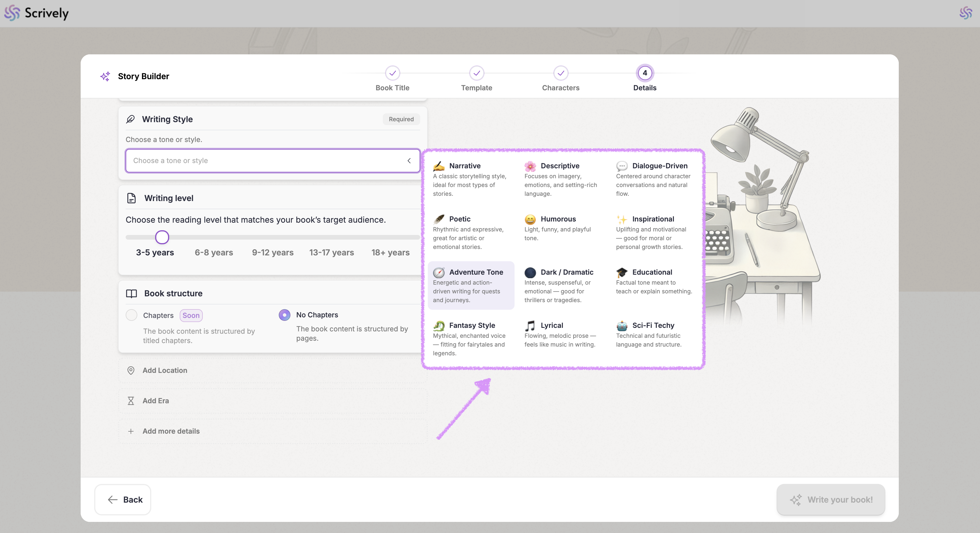Click the Lyrical music note icon
Viewport: 980px width, 533px height.
(530, 326)
